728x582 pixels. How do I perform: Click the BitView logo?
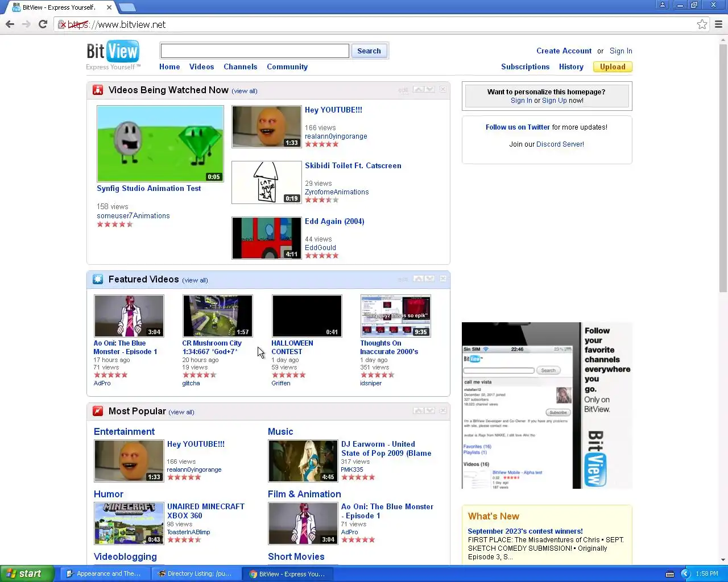click(x=113, y=55)
